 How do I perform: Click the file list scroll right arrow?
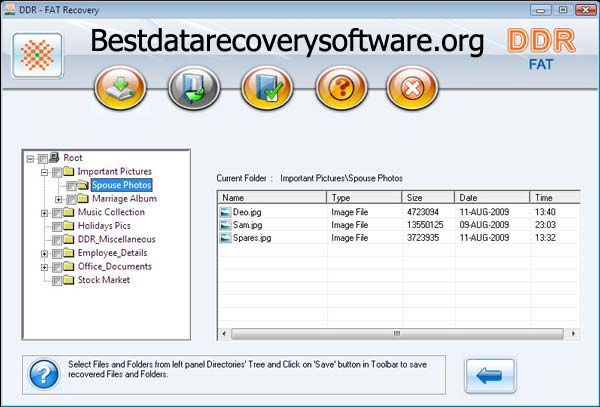point(573,334)
